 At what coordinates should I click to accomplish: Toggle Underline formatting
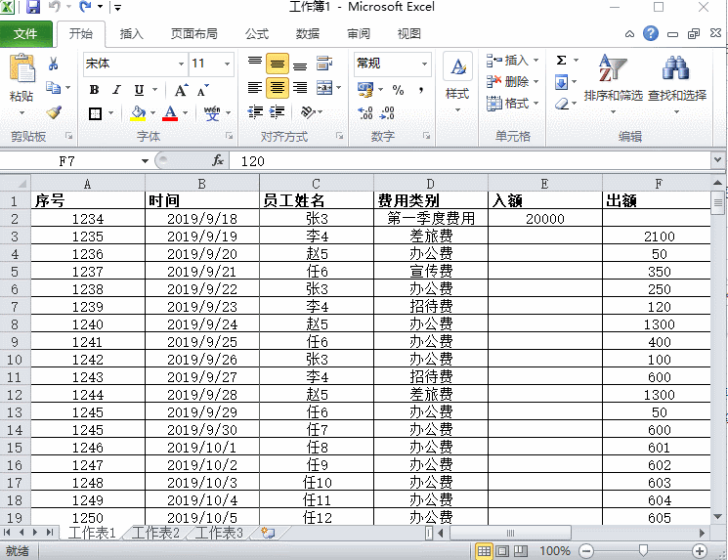point(139,90)
